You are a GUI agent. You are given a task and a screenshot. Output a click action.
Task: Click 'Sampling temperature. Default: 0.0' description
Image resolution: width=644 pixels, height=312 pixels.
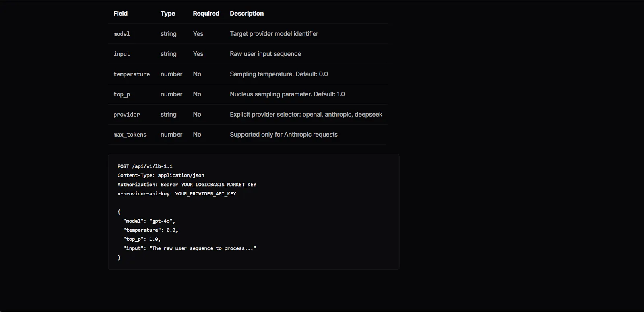tap(279, 74)
